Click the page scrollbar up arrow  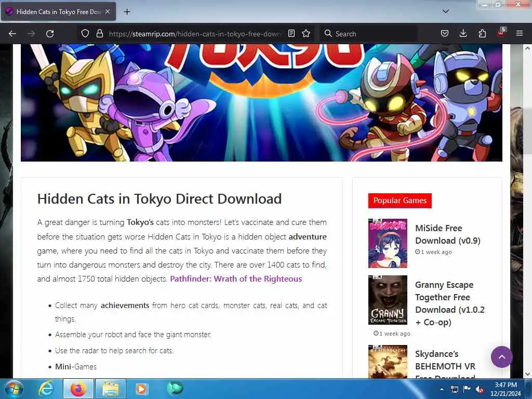click(x=527, y=48)
